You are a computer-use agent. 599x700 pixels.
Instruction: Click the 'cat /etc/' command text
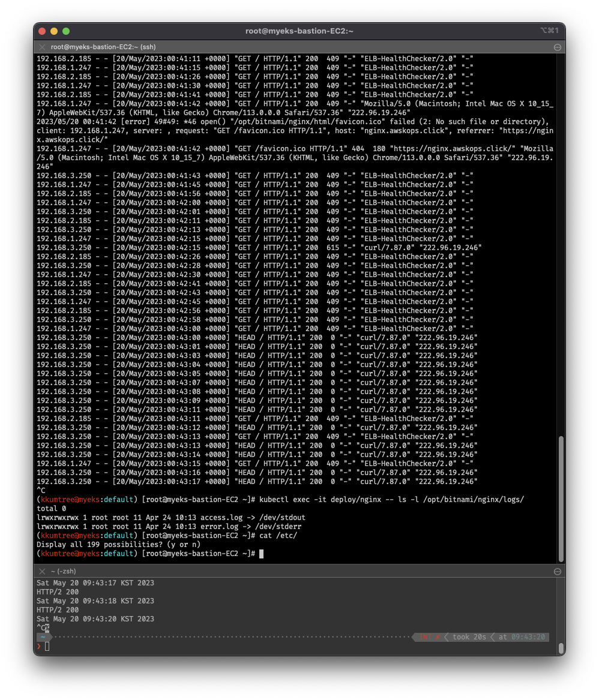pos(278,535)
